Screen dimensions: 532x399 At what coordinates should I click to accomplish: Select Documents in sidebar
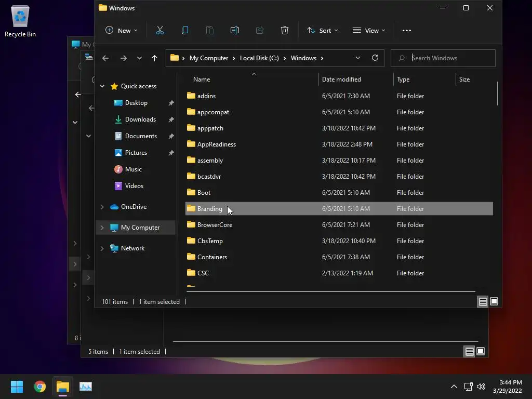coord(141,136)
